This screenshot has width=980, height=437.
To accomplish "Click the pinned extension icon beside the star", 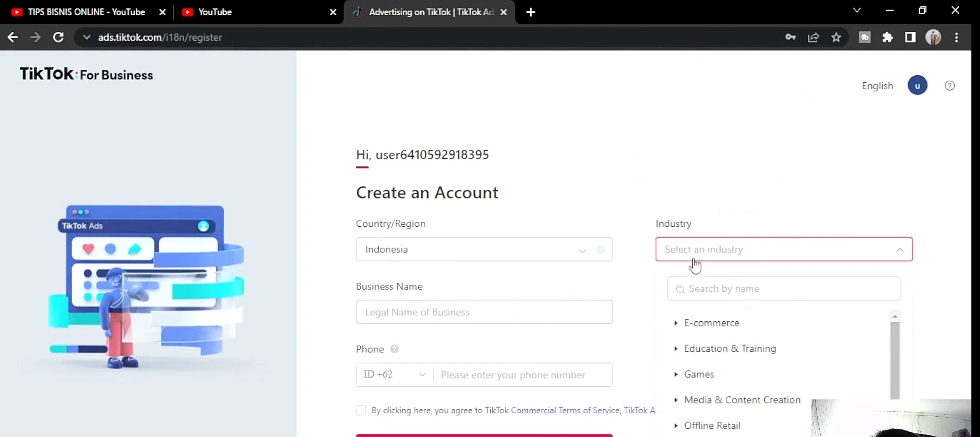I will (x=865, y=37).
